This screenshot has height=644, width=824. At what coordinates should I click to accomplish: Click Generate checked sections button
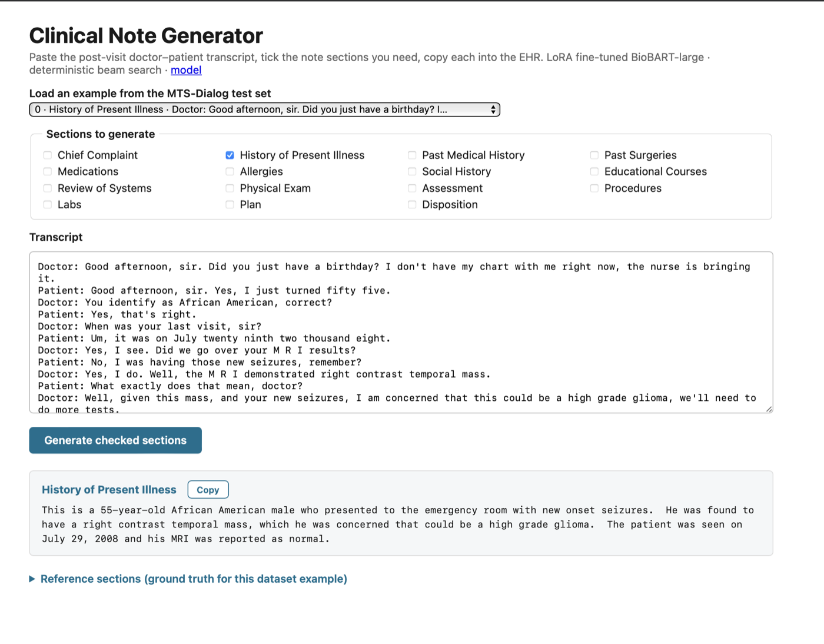tap(115, 440)
